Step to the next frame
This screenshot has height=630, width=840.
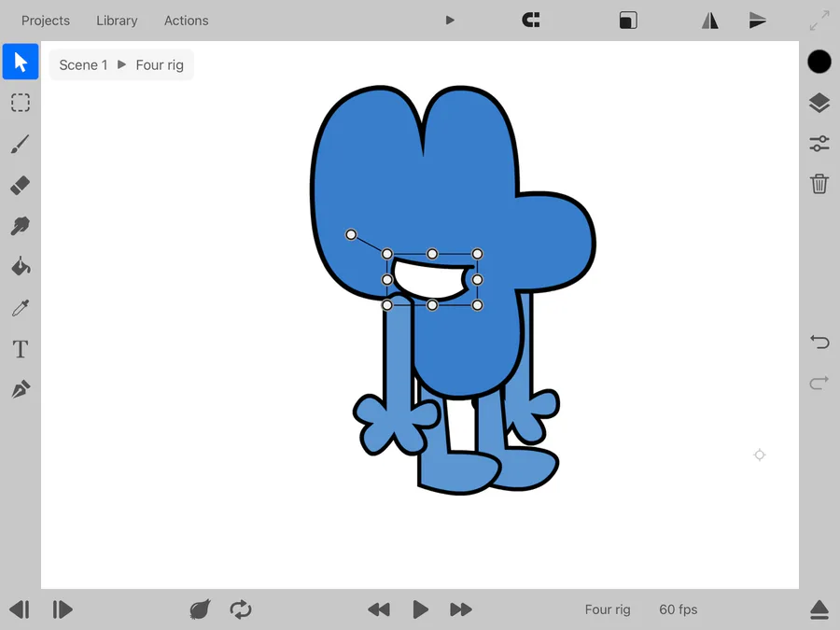[x=63, y=609]
